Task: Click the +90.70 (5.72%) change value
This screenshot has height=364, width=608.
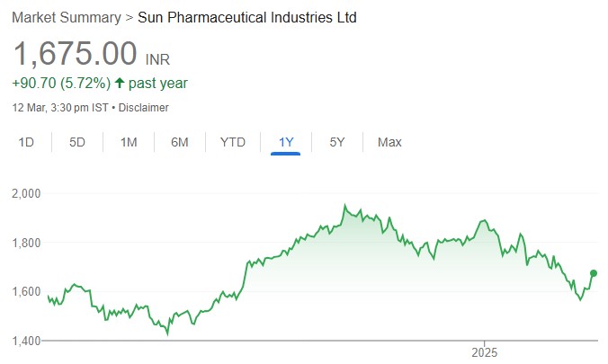Action: [60, 84]
